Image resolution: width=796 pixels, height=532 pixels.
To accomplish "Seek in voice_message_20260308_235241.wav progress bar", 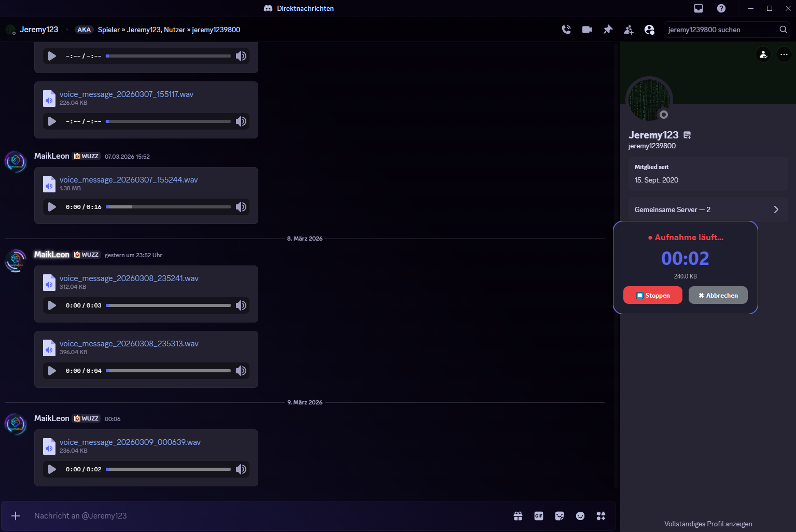I will 168,305.
